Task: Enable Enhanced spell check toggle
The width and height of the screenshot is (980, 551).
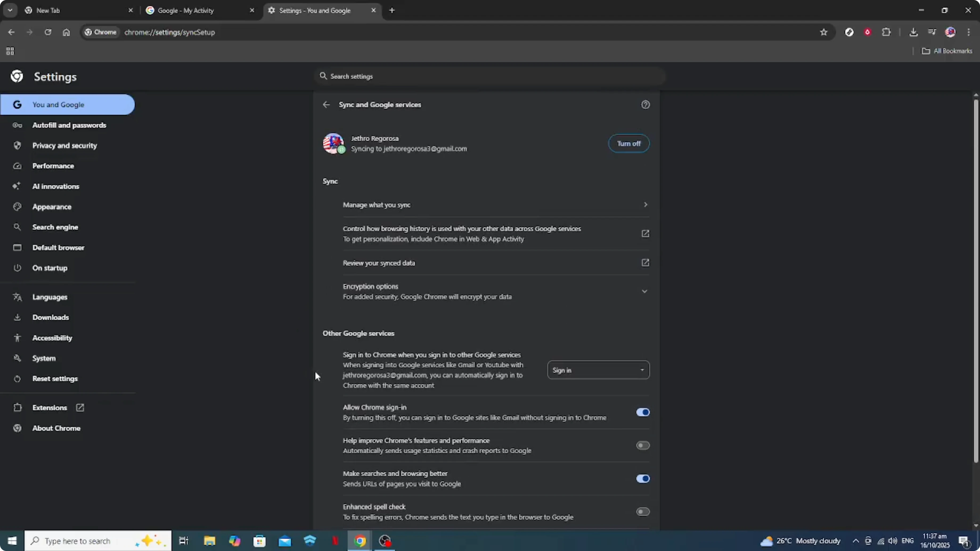Action: [643, 512]
